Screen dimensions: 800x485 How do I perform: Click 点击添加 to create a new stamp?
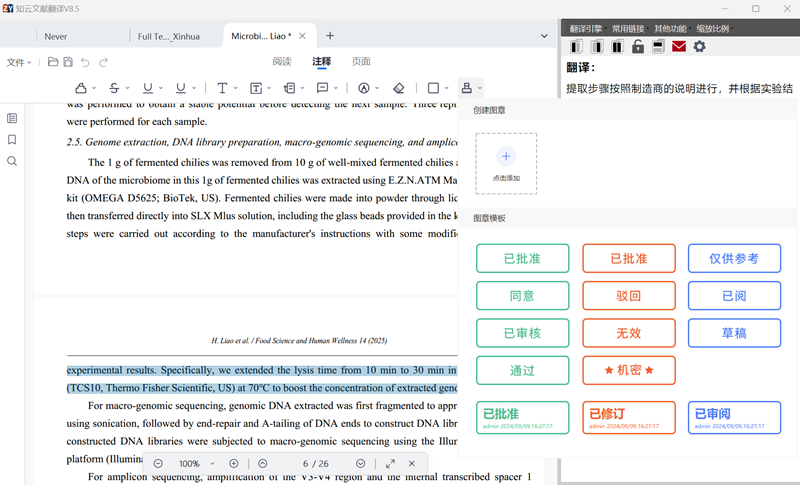506,163
